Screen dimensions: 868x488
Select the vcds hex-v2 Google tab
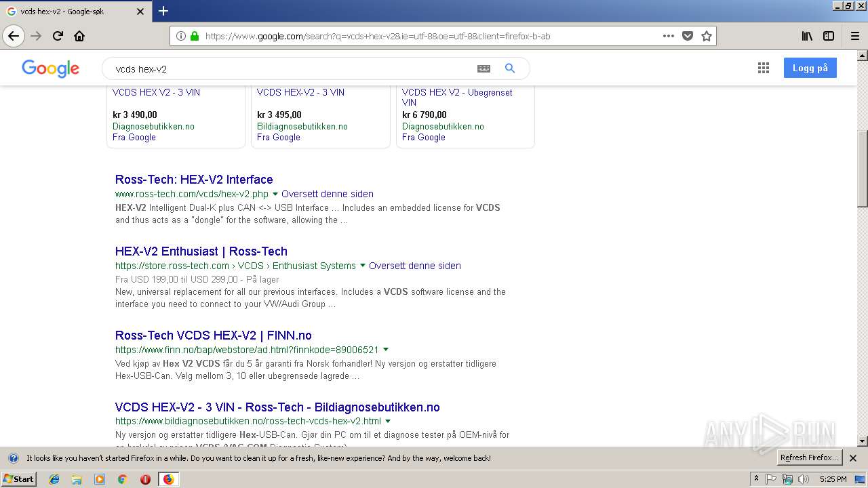tap(75, 12)
